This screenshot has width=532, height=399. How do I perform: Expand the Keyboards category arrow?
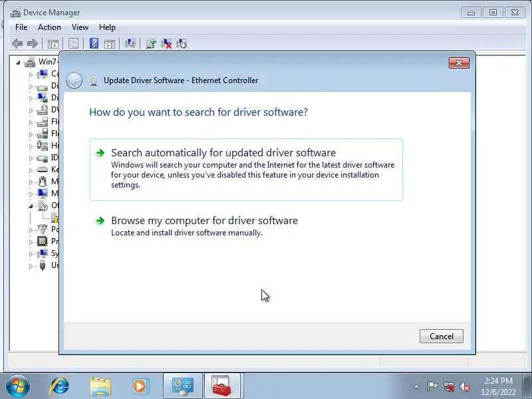31,170
